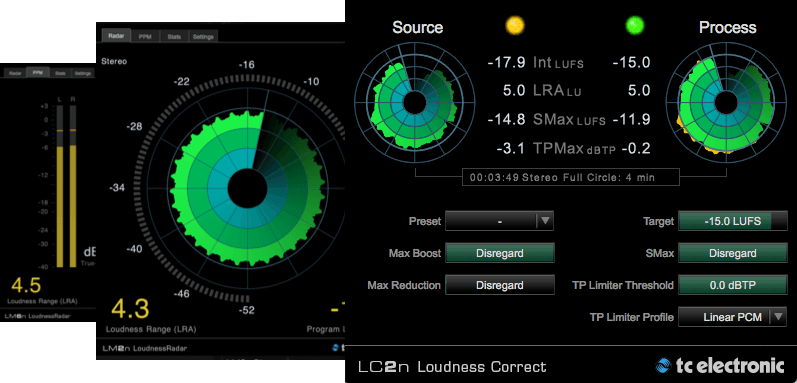
Task: Click the Stereo label in LM2n
Action: pyautogui.click(x=114, y=61)
